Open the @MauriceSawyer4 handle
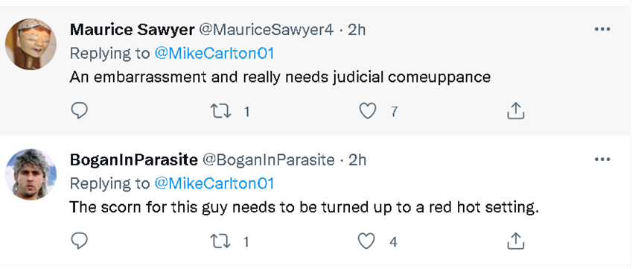This screenshot has height=269, width=644. coord(267,30)
